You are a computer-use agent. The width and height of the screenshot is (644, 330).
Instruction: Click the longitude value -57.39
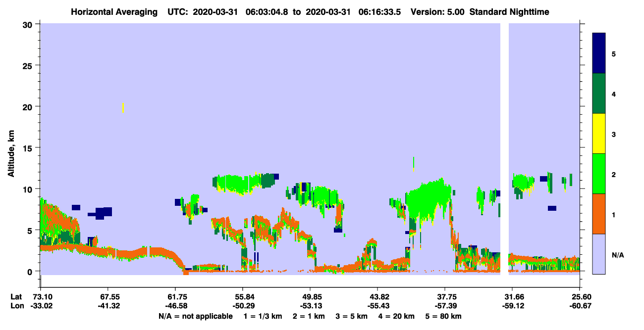point(445,306)
